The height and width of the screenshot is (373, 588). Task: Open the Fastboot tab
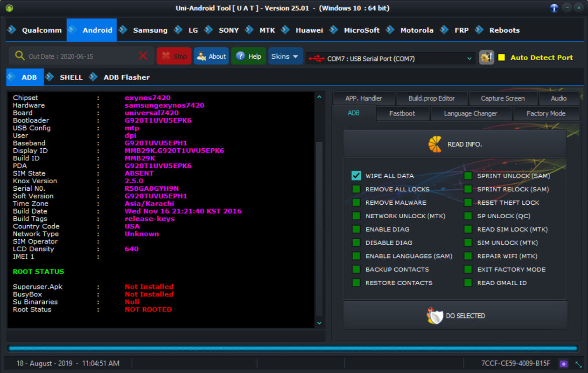tap(402, 113)
